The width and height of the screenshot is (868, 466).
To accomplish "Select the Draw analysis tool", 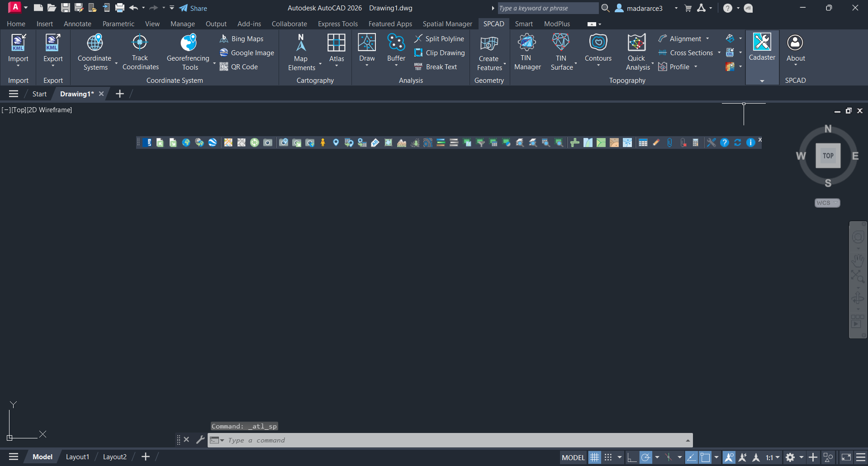I will 367,50.
